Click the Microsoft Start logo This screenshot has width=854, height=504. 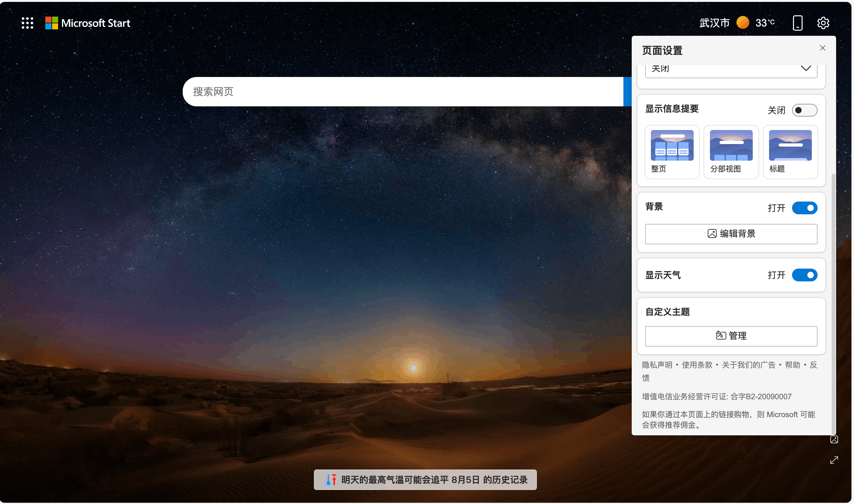point(88,23)
